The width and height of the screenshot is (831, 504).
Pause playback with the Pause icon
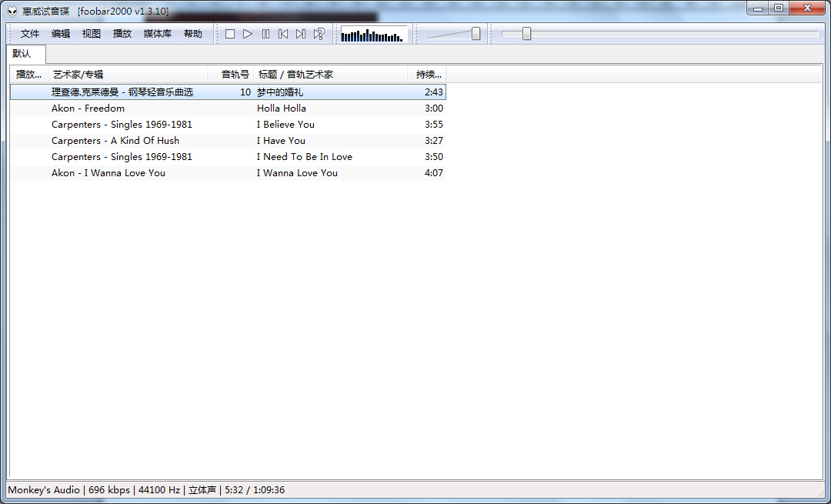(x=265, y=34)
